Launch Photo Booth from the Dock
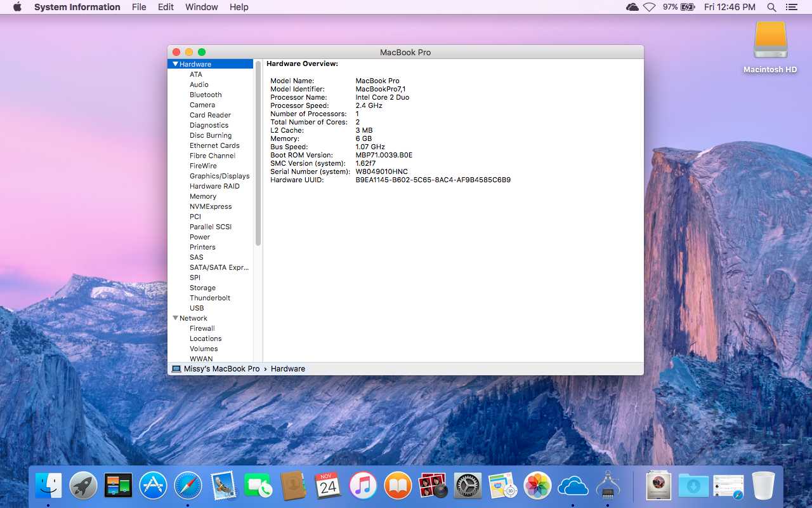This screenshot has height=508, width=812. click(433, 486)
